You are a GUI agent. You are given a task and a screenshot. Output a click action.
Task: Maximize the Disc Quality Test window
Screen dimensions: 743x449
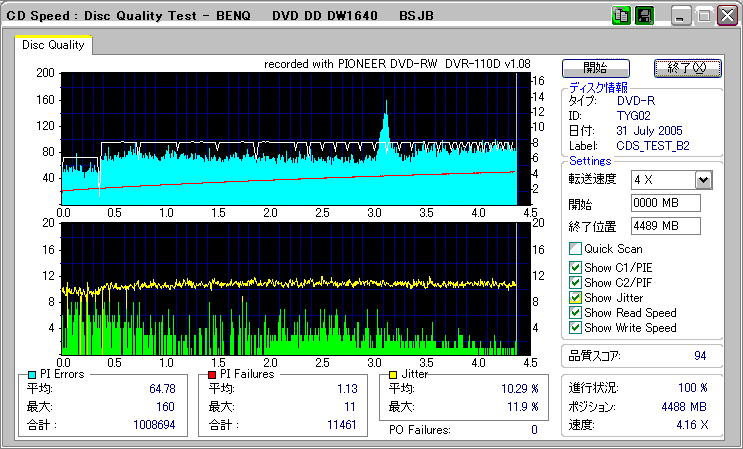(703, 16)
